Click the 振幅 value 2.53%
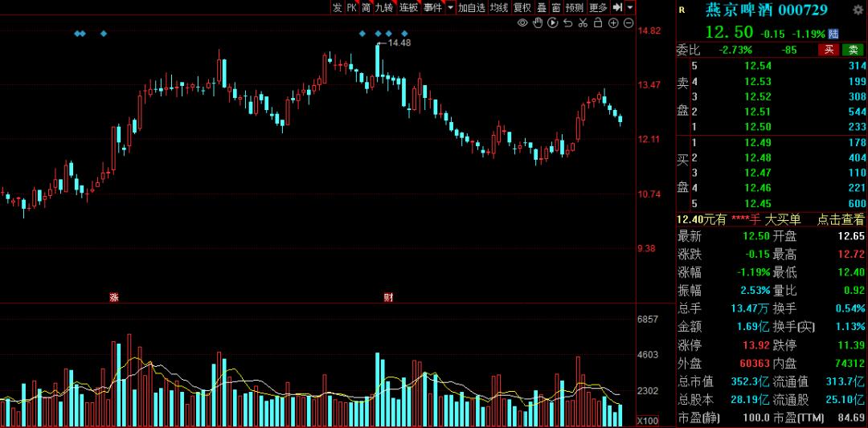868x428 pixels. click(x=755, y=291)
